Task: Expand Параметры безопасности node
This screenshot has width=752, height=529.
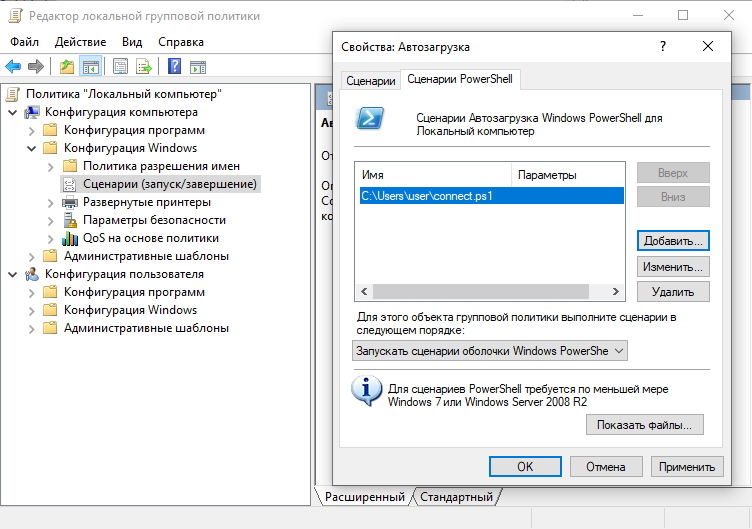Action: coord(51,221)
